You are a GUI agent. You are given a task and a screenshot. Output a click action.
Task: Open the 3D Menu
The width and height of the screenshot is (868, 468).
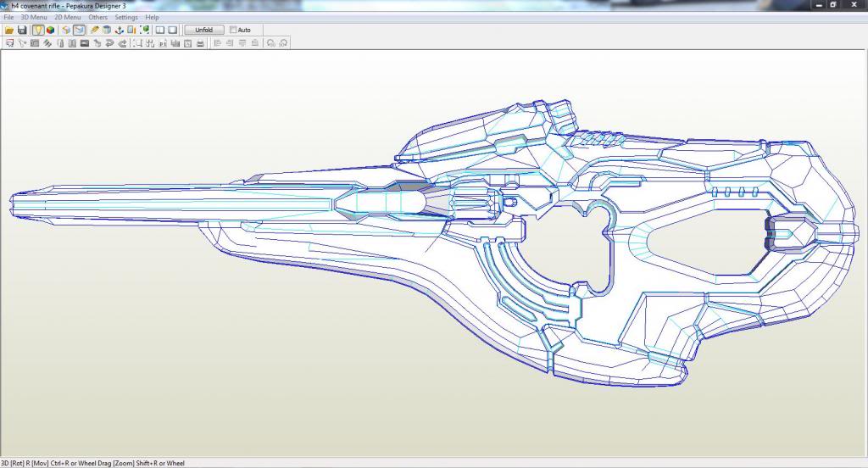click(x=34, y=17)
